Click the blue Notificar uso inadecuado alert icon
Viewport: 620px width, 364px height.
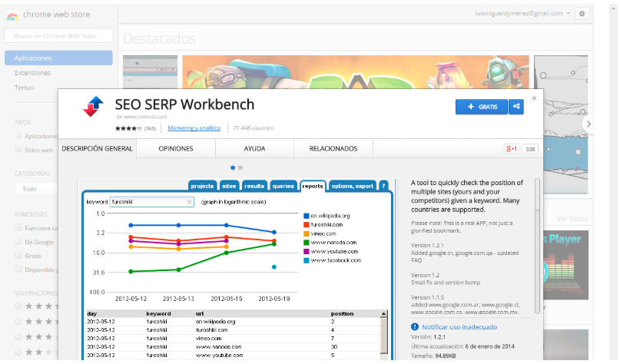point(414,327)
